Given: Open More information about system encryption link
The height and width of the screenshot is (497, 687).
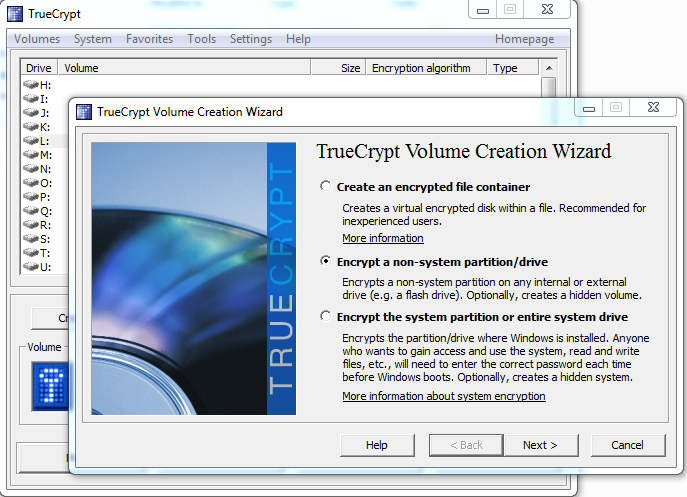Looking at the screenshot, I should click(444, 396).
